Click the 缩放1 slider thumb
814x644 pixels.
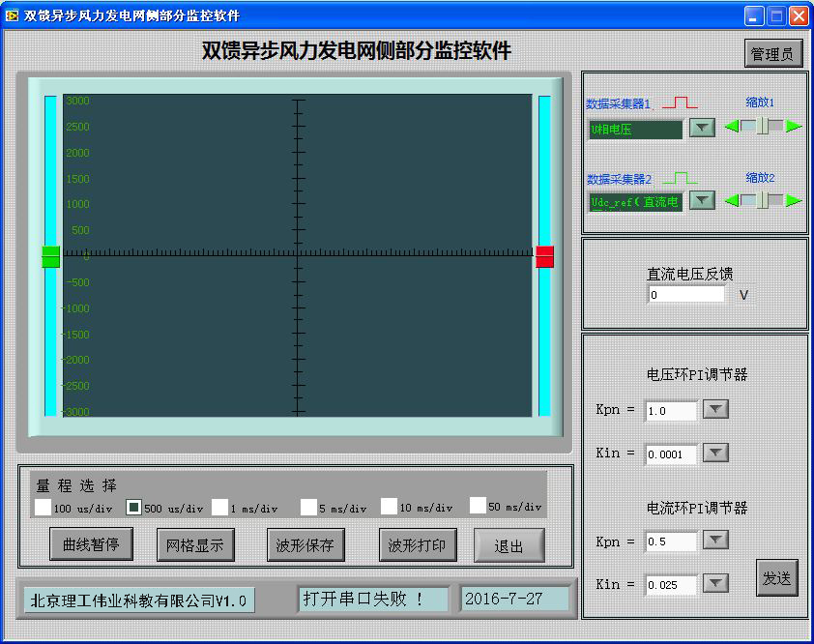coord(763,126)
